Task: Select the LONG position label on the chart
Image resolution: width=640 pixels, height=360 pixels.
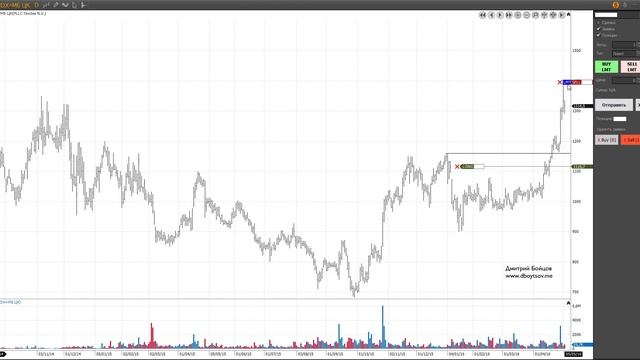Action: [x=467, y=167]
